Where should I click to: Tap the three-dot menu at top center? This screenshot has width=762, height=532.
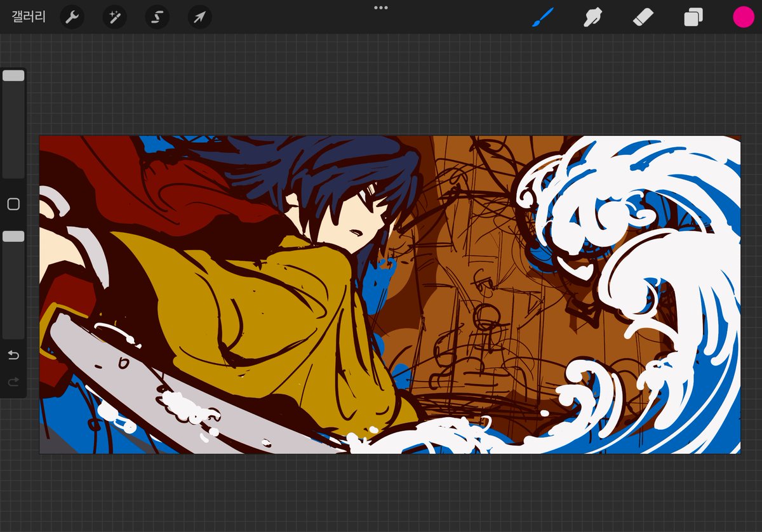[x=381, y=8]
